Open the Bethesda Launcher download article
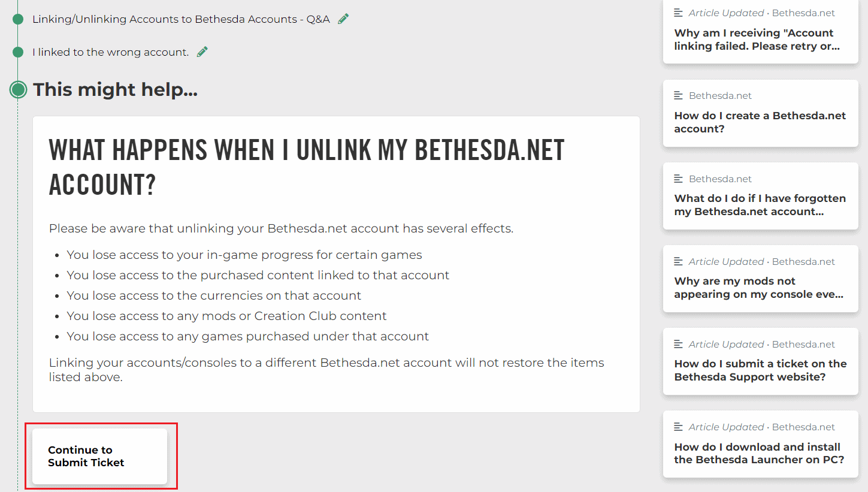The height and width of the screenshot is (492, 868). (x=760, y=445)
